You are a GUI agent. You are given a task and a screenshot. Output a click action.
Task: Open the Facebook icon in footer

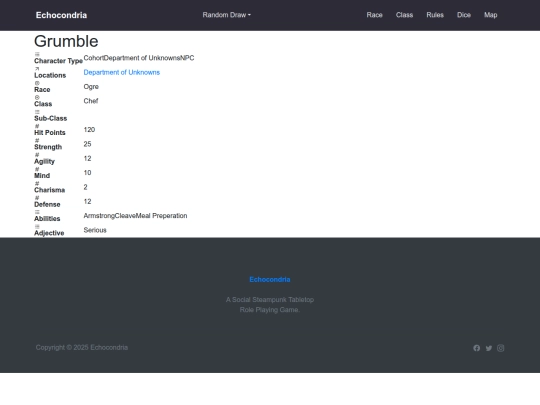(477, 348)
